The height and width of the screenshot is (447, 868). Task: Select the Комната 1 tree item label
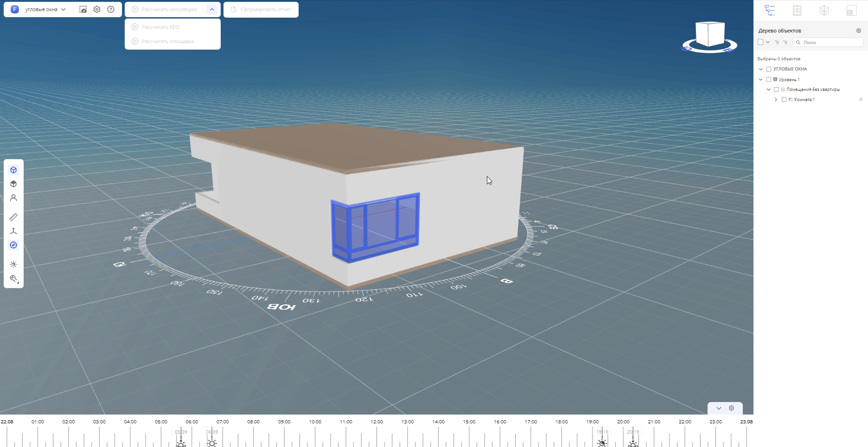click(x=804, y=100)
